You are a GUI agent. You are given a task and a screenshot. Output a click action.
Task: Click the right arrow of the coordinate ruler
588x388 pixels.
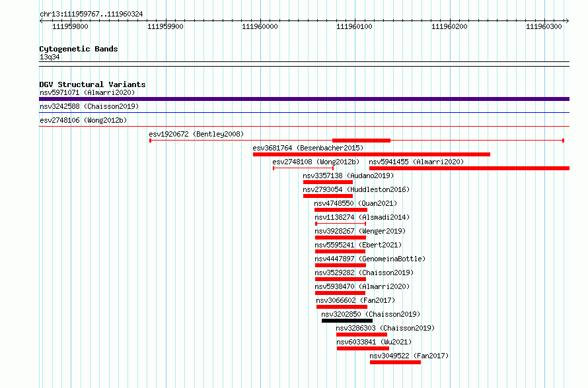tap(567, 21)
